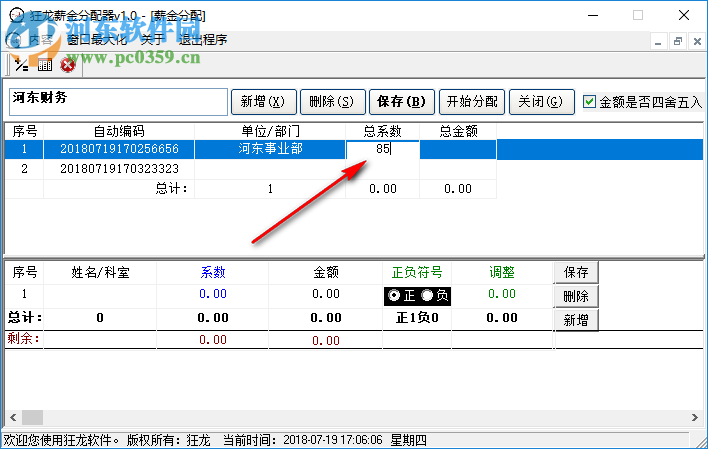Click 删除 button in lower panel
Screen dimensions: 708x449
[576, 296]
